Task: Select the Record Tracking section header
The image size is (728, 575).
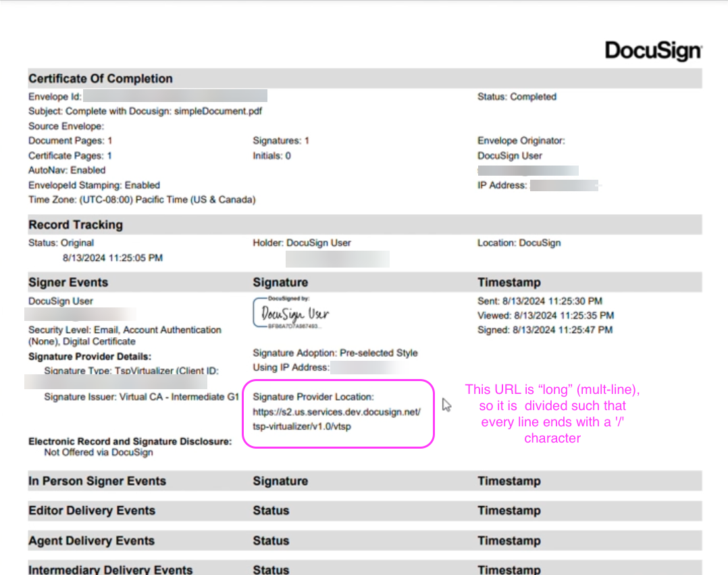Action: pyautogui.click(x=76, y=224)
